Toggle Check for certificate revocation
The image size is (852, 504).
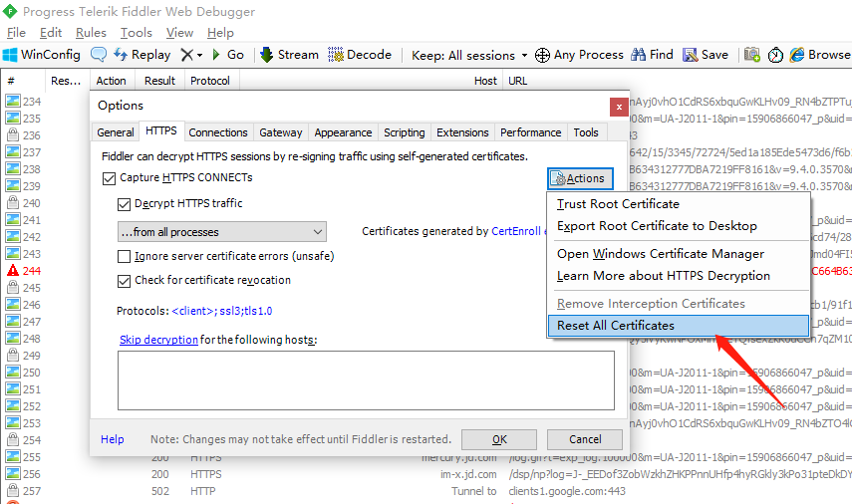click(124, 281)
